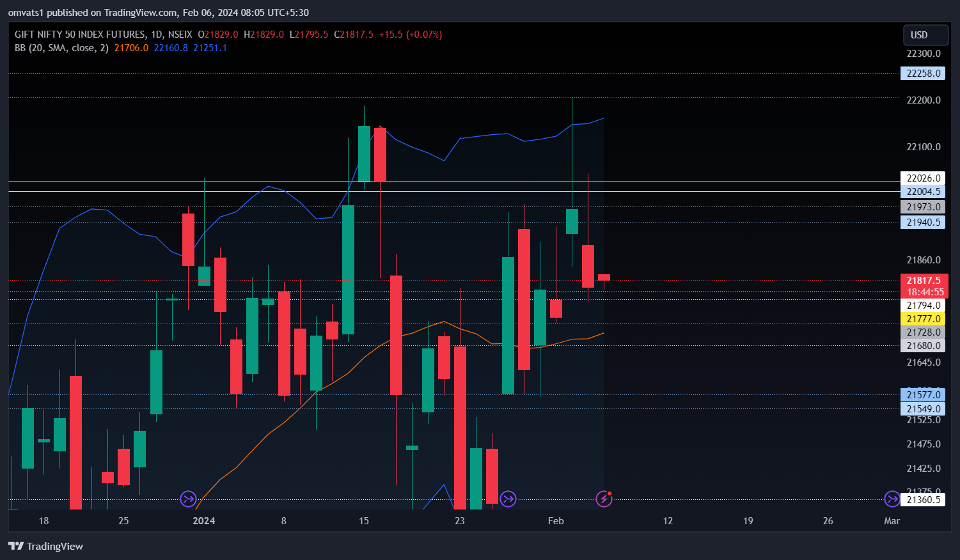Click the 21360.5 white price label
The image size is (960, 560).
tap(923, 500)
